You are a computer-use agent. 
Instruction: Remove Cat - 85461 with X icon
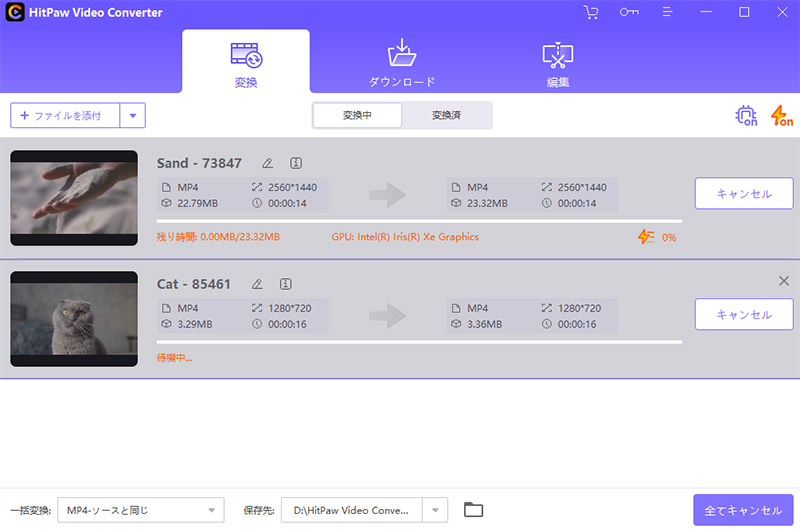pos(784,281)
